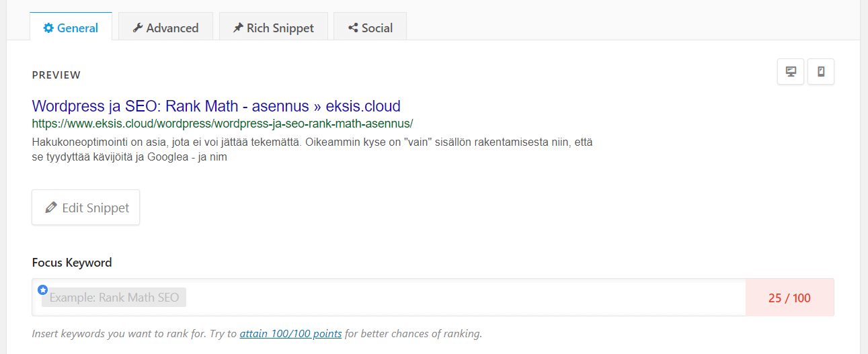Click the blue preview title link

[x=216, y=106]
